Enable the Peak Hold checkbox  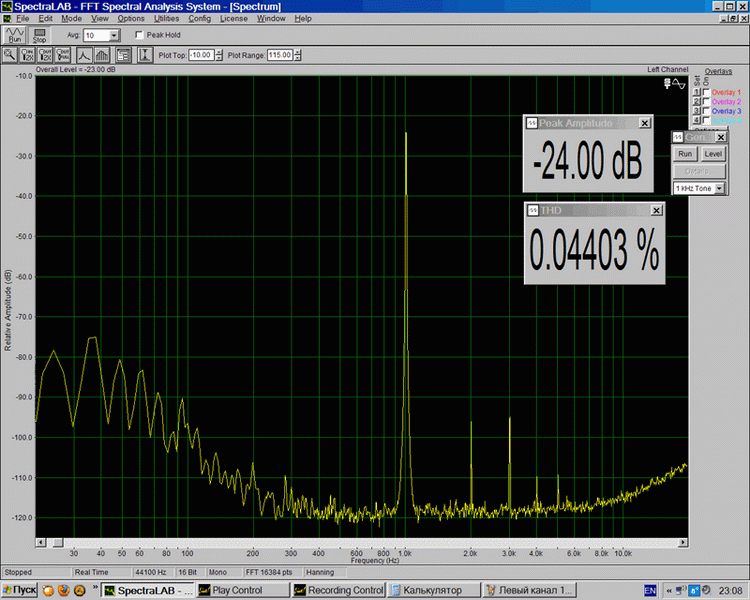point(140,35)
